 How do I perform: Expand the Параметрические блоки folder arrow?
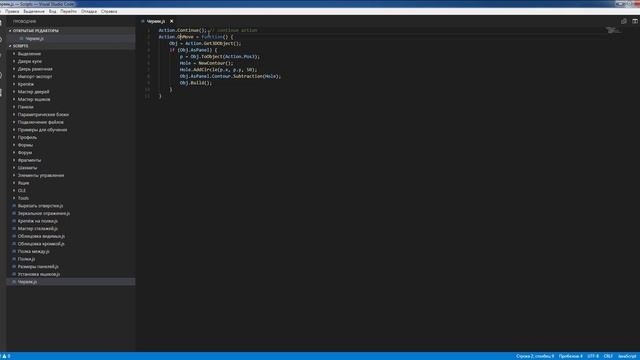(x=14, y=115)
